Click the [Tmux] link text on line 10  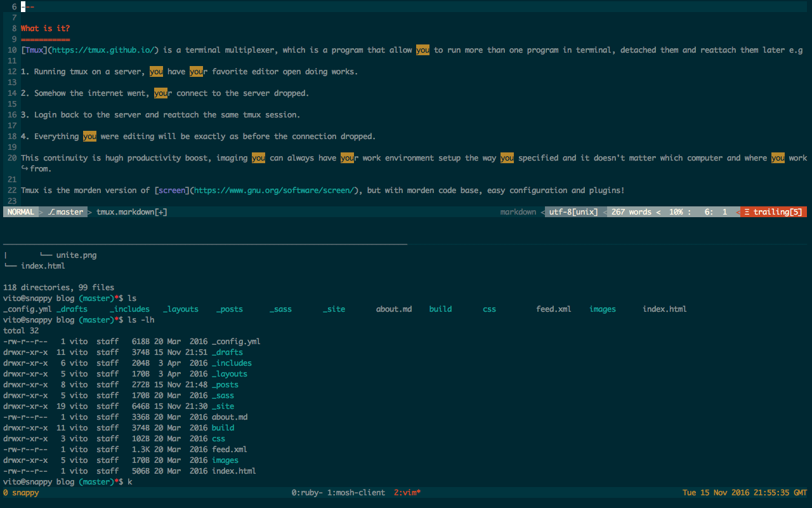click(34, 50)
